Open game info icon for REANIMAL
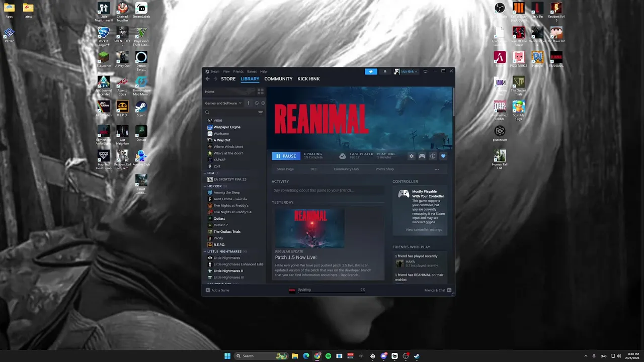644x362 pixels. (x=432, y=156)
